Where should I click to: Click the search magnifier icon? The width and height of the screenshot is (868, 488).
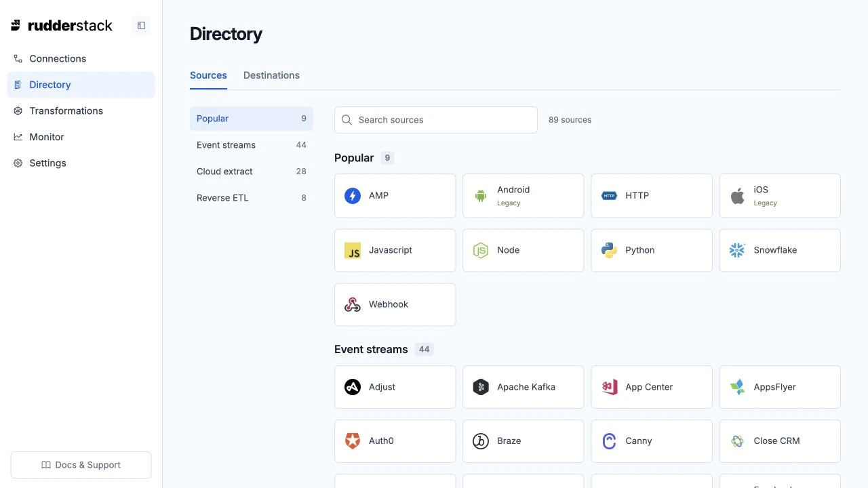347,120
